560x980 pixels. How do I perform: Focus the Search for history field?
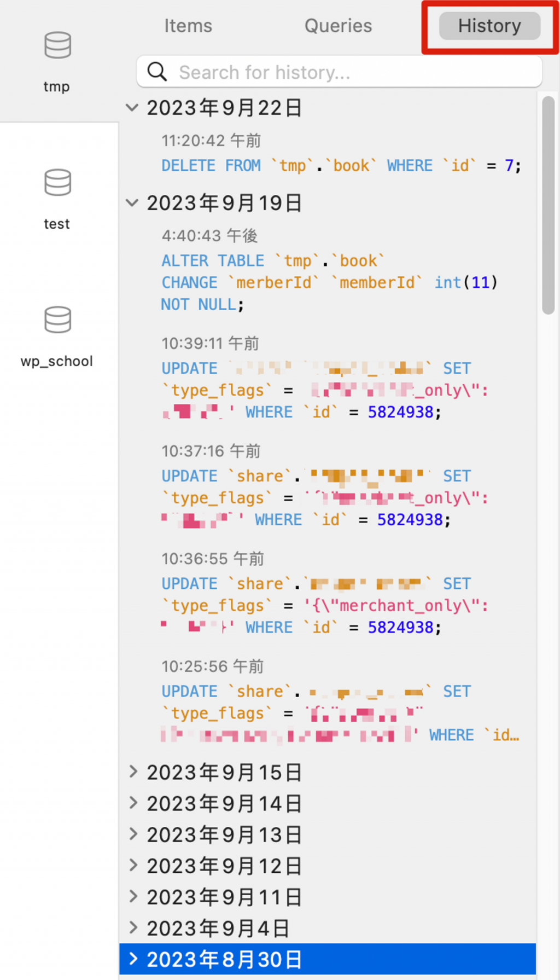(x=339, y=72)
